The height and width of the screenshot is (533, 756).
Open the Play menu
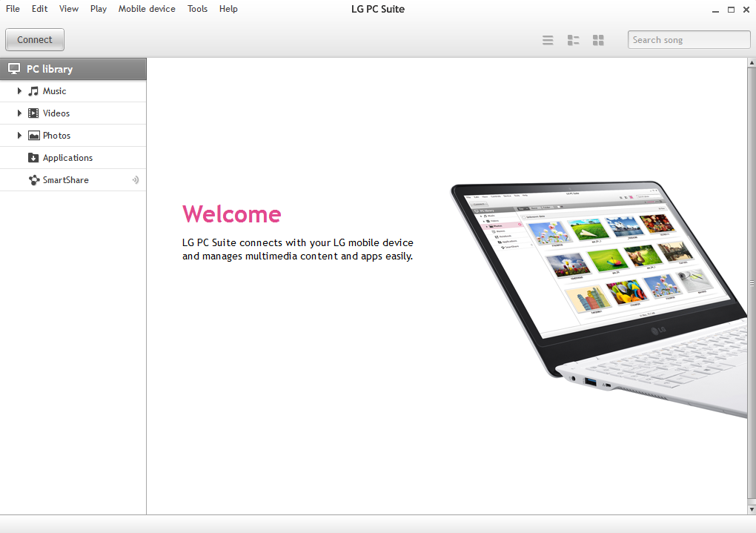coord(99,9)
